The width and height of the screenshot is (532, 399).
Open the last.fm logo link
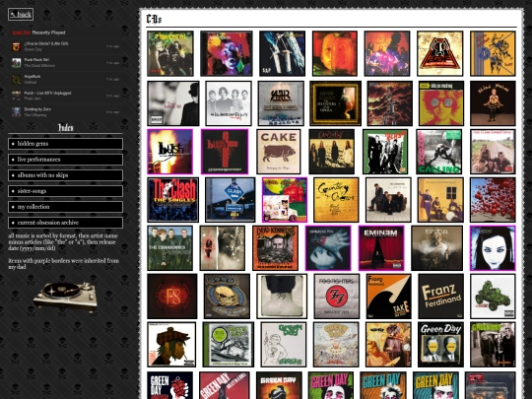(x=22, y=33)
